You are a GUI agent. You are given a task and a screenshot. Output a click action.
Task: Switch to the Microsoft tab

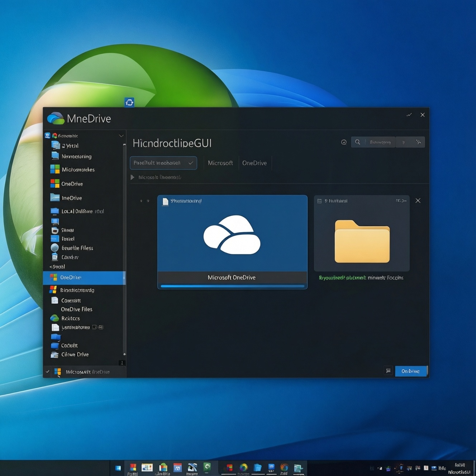[x=220, y=163]
